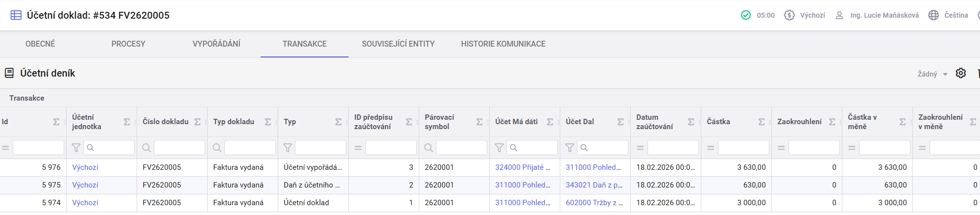The width and height of the screenshot is (980, 215).
Task: Click the Výchozí currency dollar icon
Action: (x=789, y=15)
